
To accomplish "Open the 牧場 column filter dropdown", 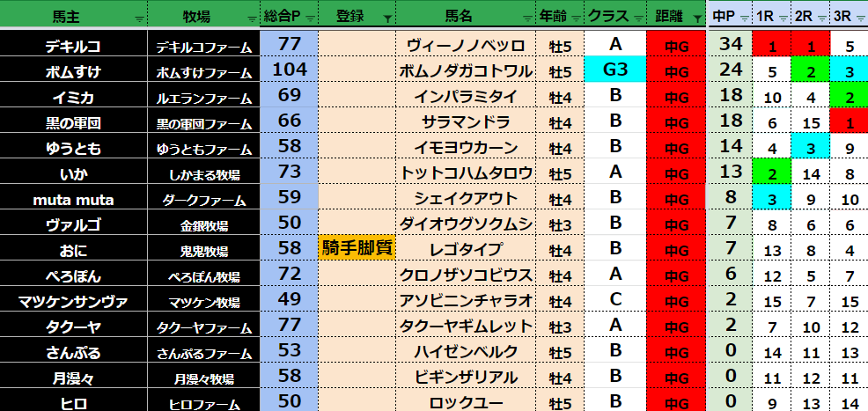I will 252,18.
